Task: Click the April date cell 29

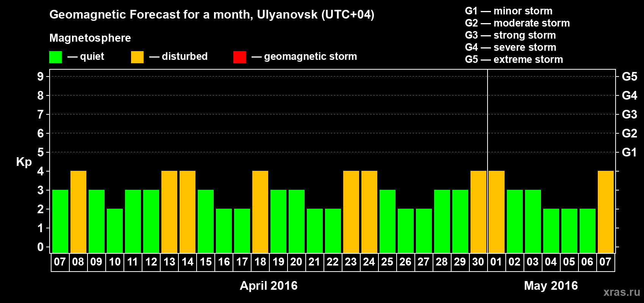Action: 460,262
